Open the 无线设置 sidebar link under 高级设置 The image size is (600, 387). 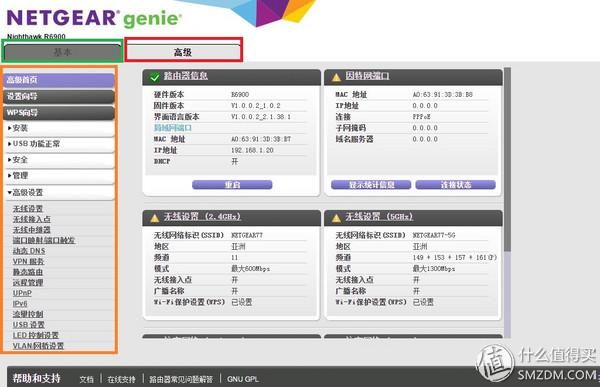pos(28,209)
